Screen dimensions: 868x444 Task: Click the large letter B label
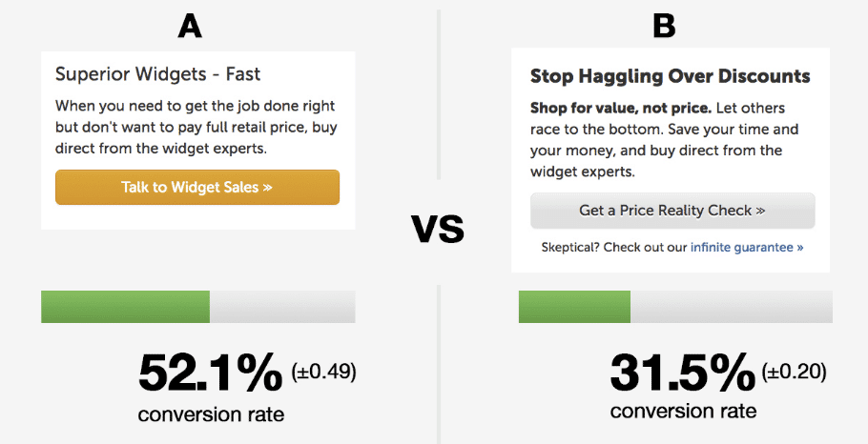664,25
